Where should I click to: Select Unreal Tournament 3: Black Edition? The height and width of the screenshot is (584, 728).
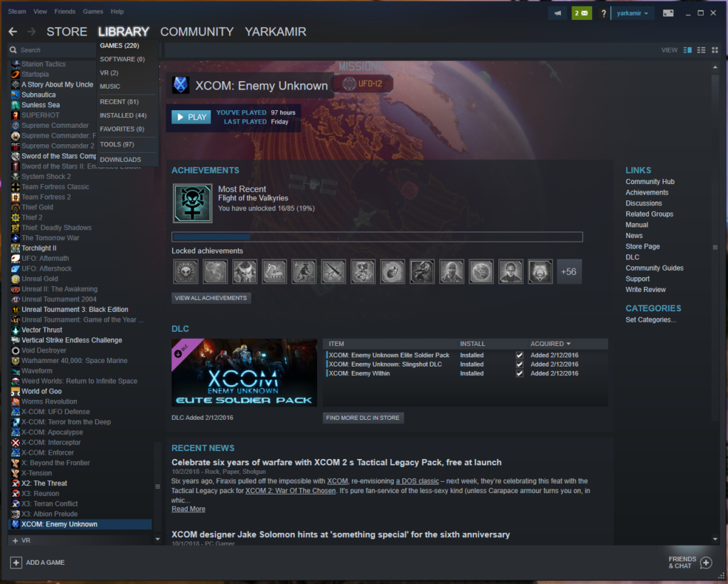pos(75,309)
